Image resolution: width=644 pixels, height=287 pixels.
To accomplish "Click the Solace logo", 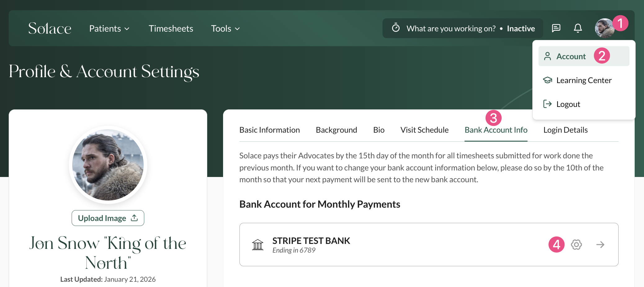I will tap(50, 29).
